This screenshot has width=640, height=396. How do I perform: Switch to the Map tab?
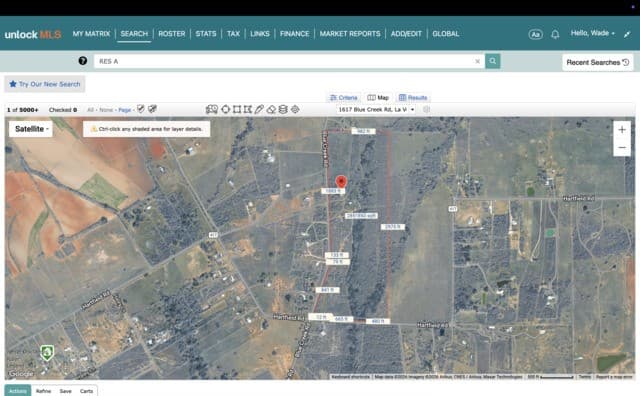[378, 98]
